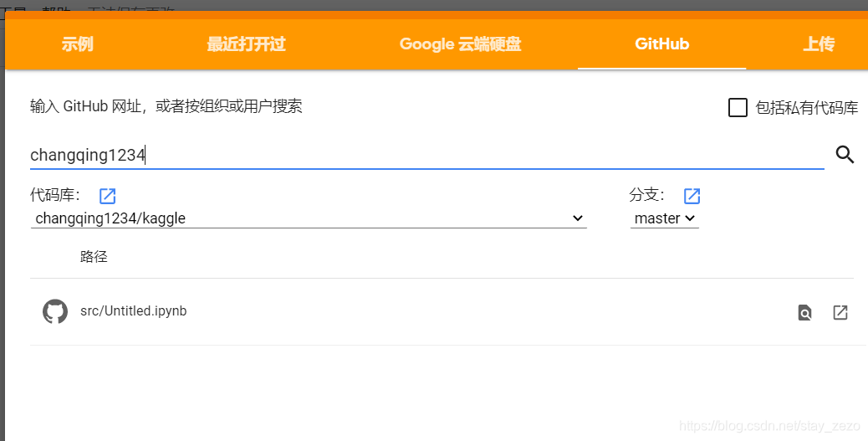Go to the 上传 tab
The image size is (868, 441).
click(x=819, y=44)
